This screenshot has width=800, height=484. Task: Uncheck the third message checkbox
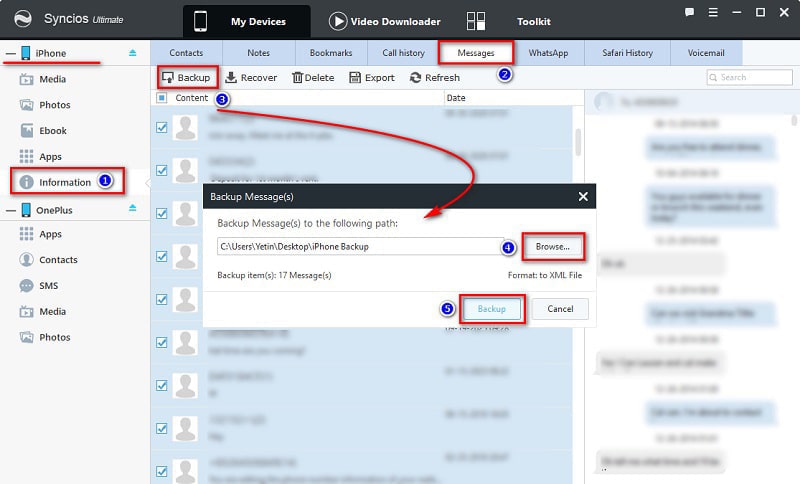tap(162, 213)
